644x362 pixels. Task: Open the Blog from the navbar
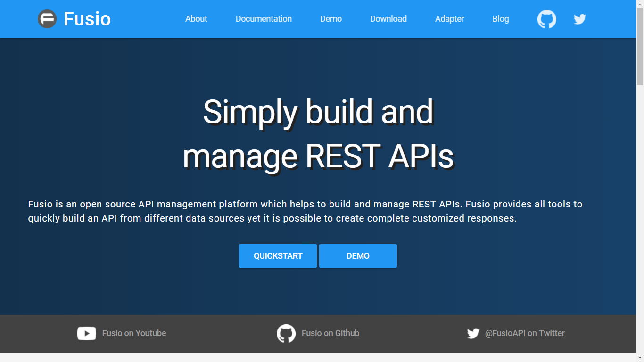click(x=500, y=19)
